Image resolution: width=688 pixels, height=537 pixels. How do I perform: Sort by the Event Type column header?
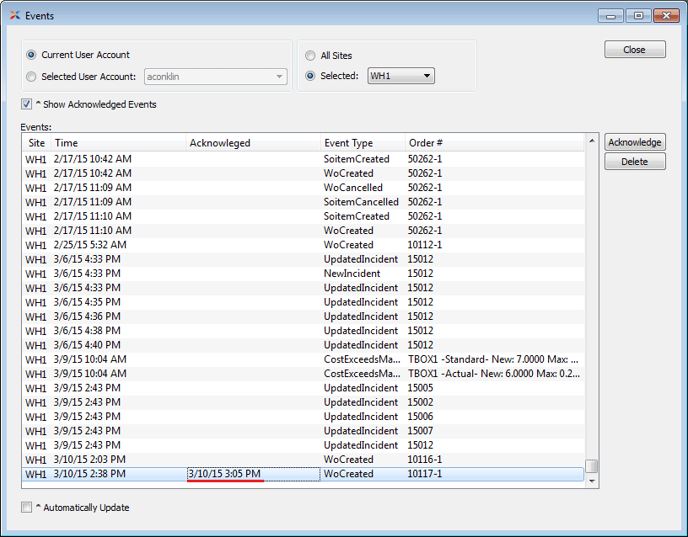point(362,143)
